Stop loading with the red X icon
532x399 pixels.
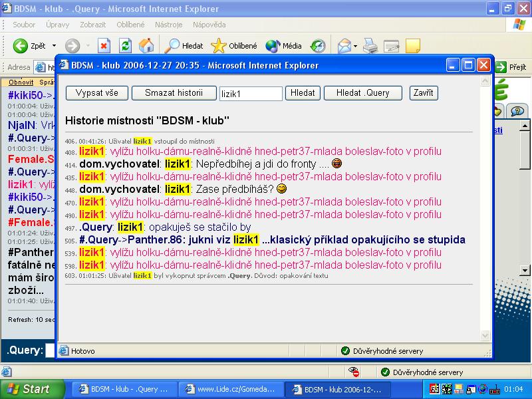(104, 46)
